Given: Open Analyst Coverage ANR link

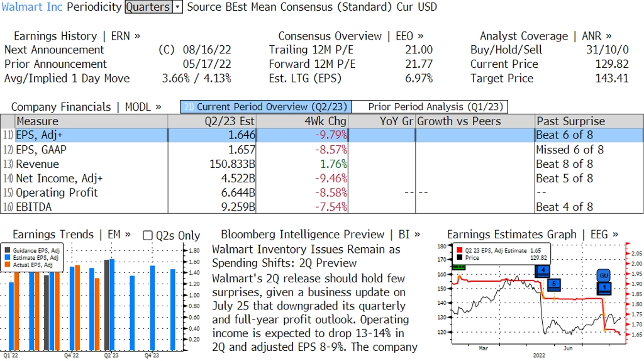Looking at the screenshot, I should pyautogui.click(x=545, y=36).
